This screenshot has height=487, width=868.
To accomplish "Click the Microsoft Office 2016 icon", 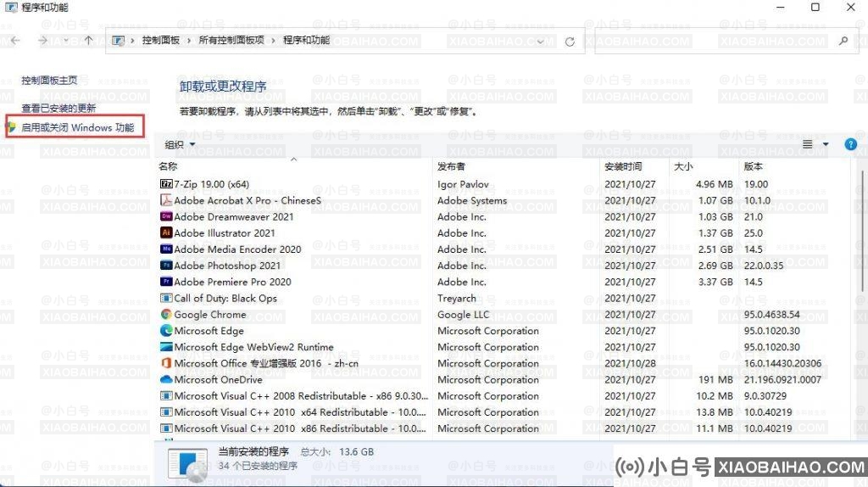I will pyautogui.click(x=166, y=363).
